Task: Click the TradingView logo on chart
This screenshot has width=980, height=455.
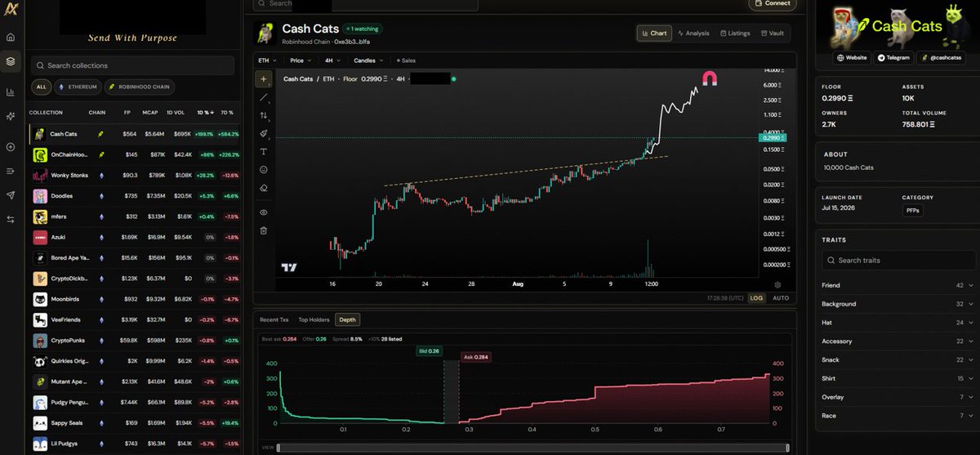Action: 288,267
